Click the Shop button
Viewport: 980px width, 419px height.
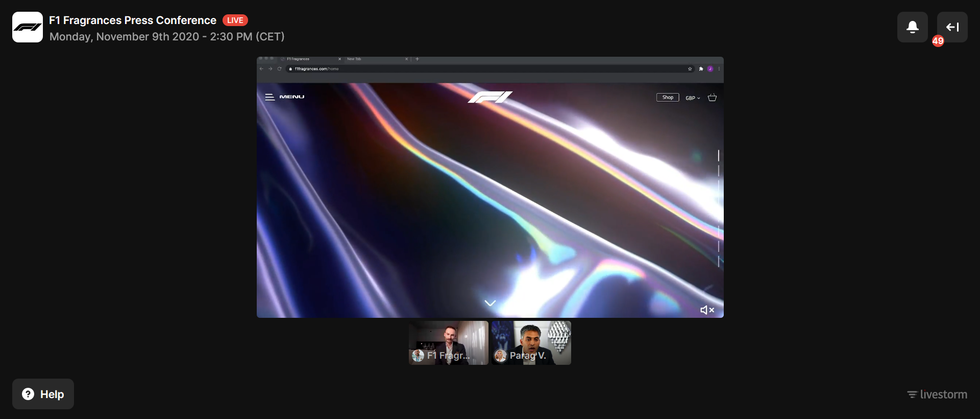pyautogui.click(x=668, y=98)
